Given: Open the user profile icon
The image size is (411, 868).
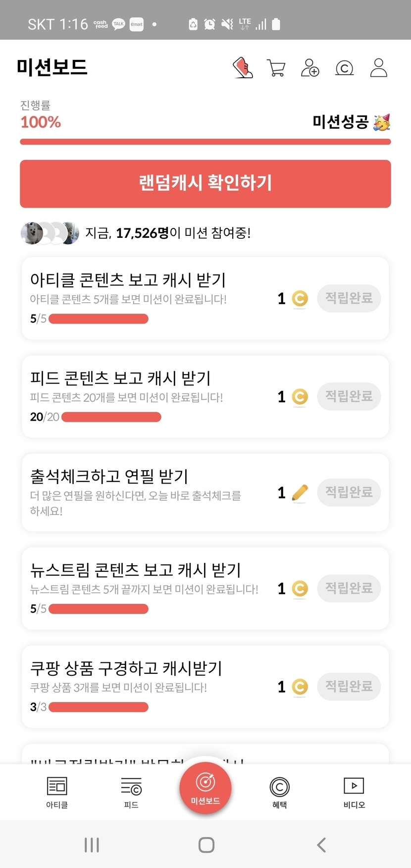Looking at the screenshot, I should coord(379,68).
